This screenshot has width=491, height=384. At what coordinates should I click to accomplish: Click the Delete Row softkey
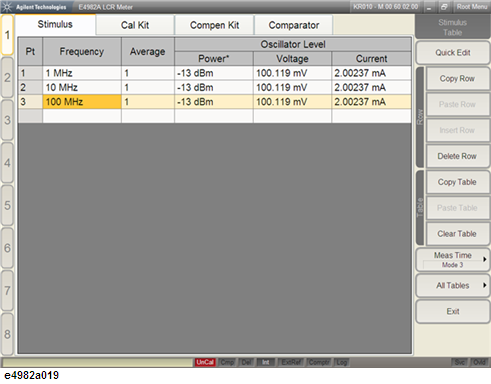[x=457, y=156]
